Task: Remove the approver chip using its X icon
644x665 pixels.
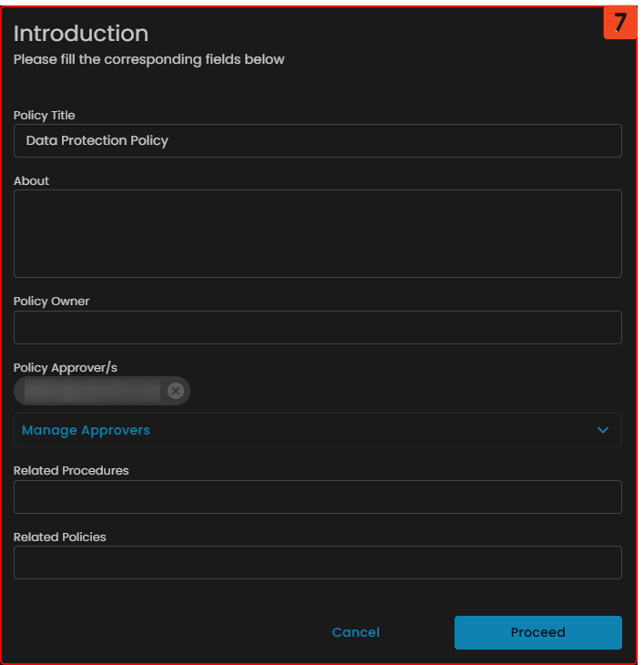Action: (x=176, y=391)
